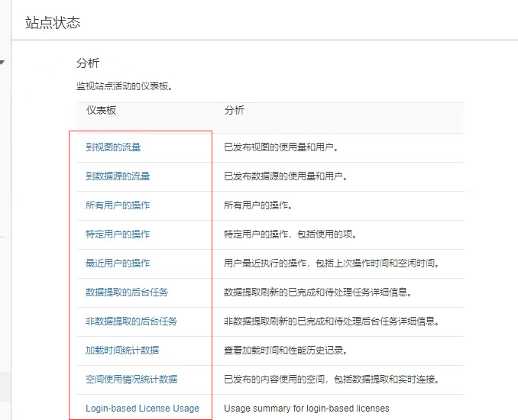Open the Login-based License Usage link
Viewport: 518px width, 420px height.
142,409
